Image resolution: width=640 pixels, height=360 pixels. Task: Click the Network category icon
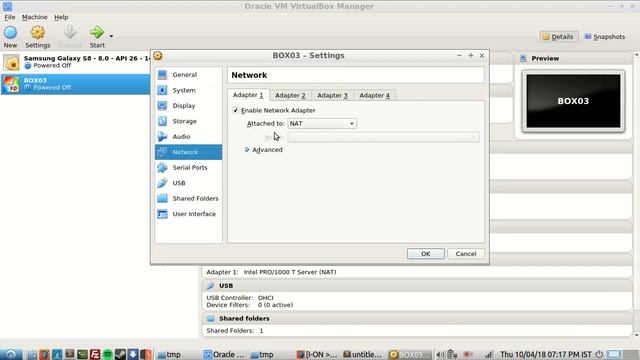[x=162, y=152]
